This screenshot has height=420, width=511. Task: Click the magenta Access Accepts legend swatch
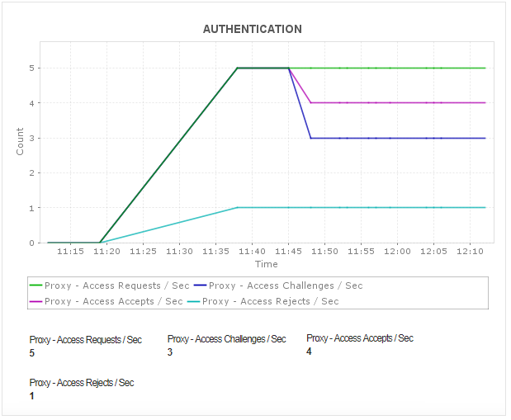[x=36, y=301]
